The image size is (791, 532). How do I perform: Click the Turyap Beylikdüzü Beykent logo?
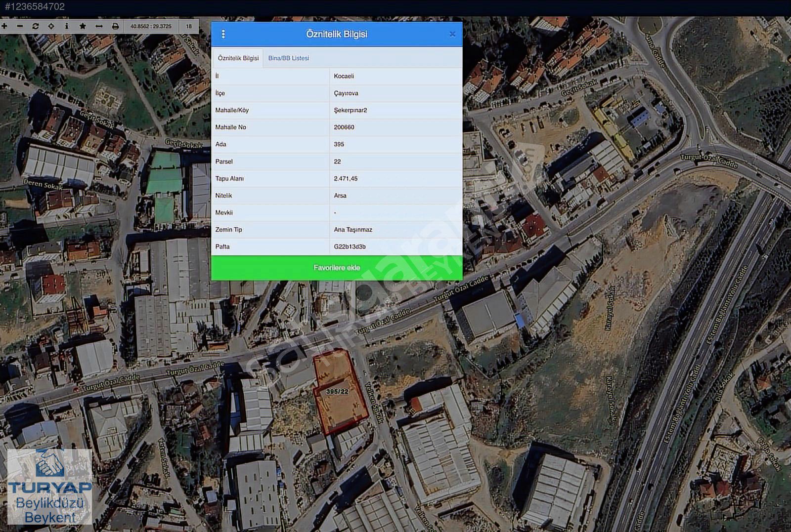point(49,487)
